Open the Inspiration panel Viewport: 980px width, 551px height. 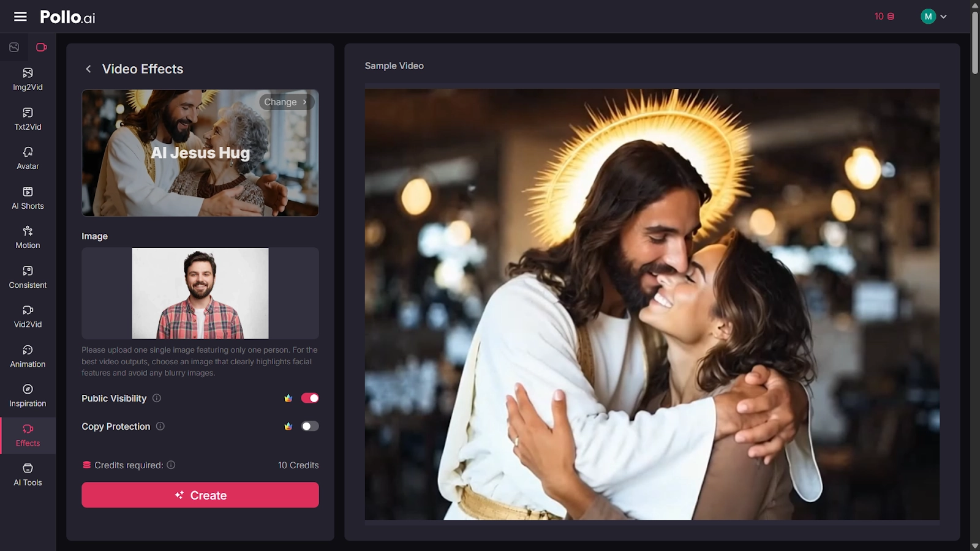(x=27, y=394)
